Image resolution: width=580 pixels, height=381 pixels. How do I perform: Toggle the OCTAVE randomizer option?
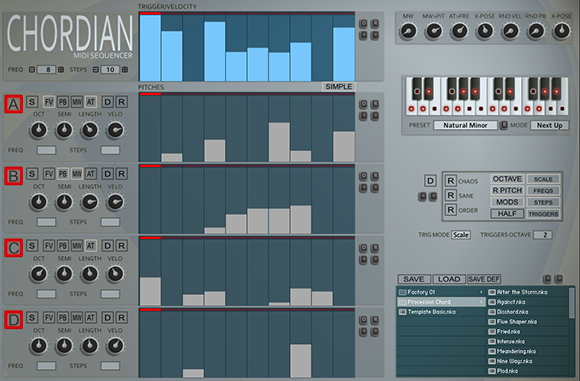tap(507, 179)
